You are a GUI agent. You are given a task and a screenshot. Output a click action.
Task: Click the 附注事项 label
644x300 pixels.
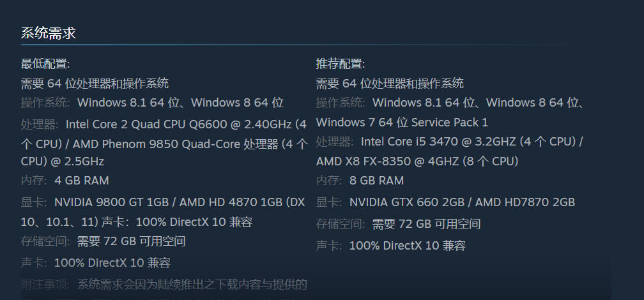(x=45, y=284)
